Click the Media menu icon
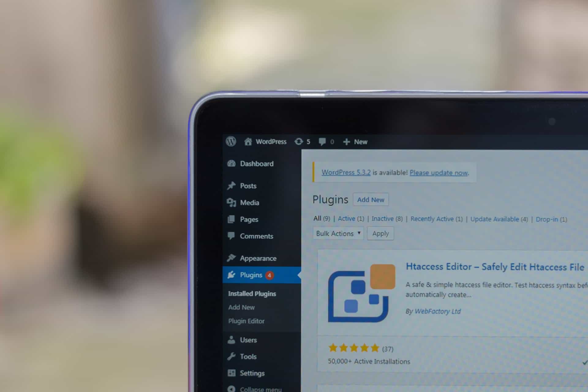 231,202
